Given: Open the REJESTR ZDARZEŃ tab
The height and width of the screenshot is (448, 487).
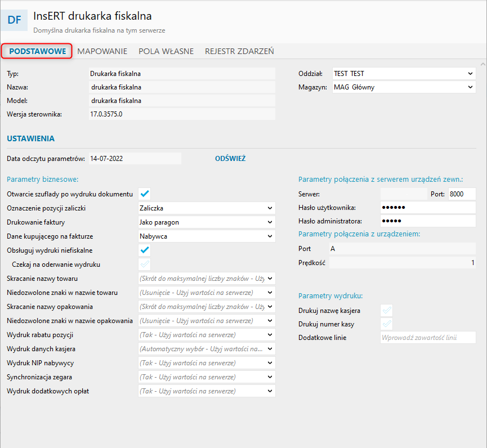Looking at the screenshot, I should tap(239, 51).
